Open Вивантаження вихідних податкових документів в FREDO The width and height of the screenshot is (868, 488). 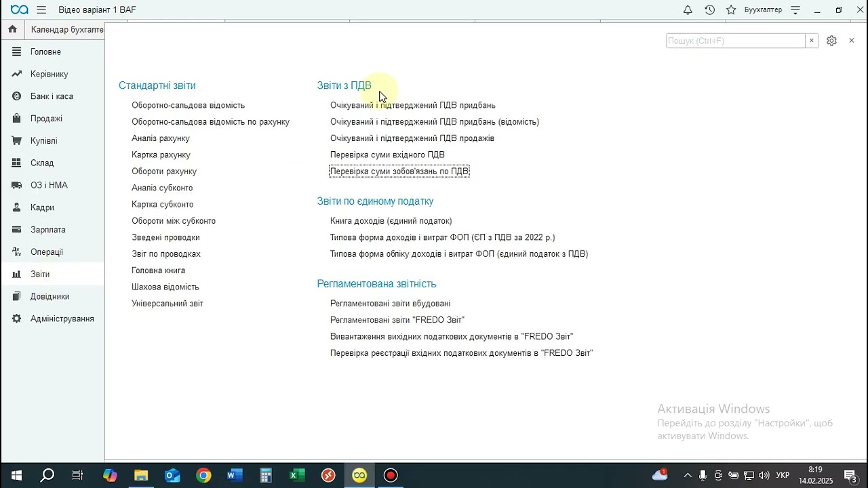[452, 336]
